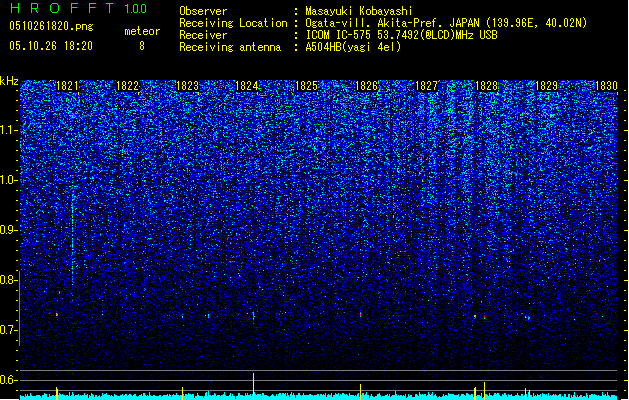Click the red meteor echo dot near 1824
Image resolution: width=629 pixels, height=400 pixels.
pyautogui.click(x=254, y=317)
